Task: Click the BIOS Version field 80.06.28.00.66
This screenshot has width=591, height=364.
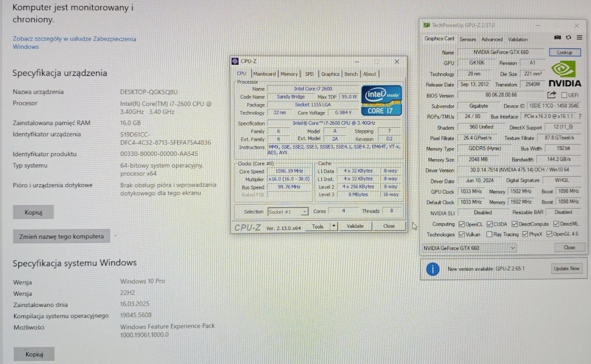Action: click(x=501, y=95)
